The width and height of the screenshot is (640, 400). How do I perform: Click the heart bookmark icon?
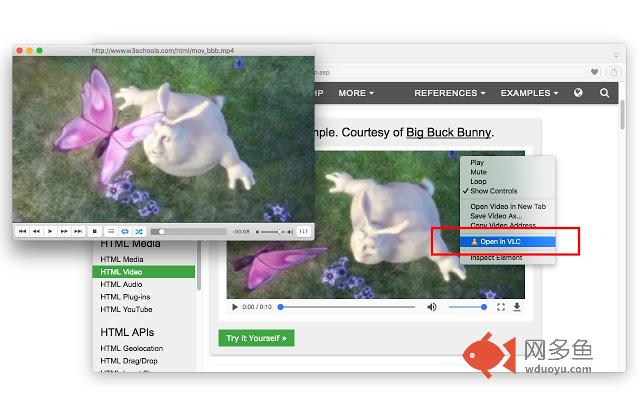(x=594, y=72)
